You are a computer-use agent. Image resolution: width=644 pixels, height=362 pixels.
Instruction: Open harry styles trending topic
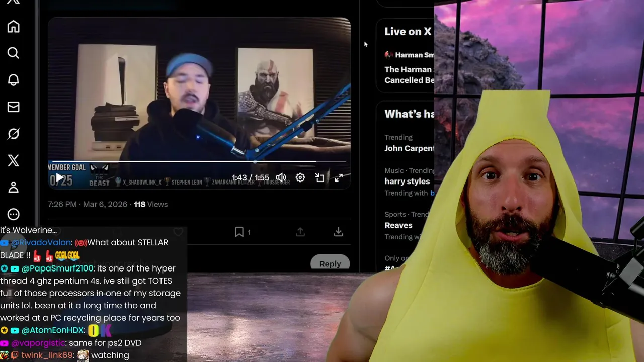pos(407,182)
